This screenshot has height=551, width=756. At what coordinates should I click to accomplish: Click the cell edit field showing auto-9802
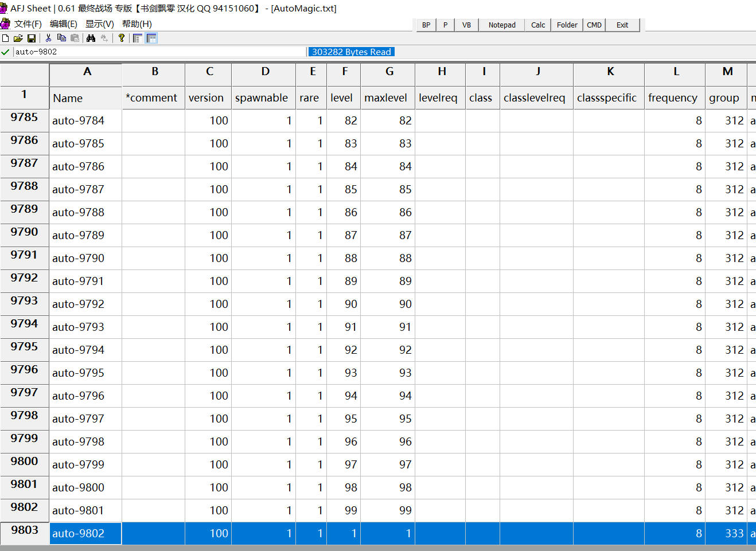click(160, 52)
